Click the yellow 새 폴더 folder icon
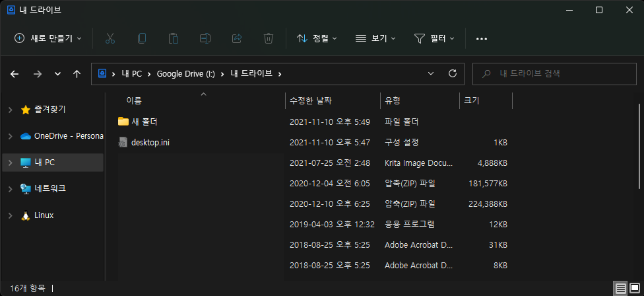The height and width of the screenshot is (296, 644). [x=123, y=122]
